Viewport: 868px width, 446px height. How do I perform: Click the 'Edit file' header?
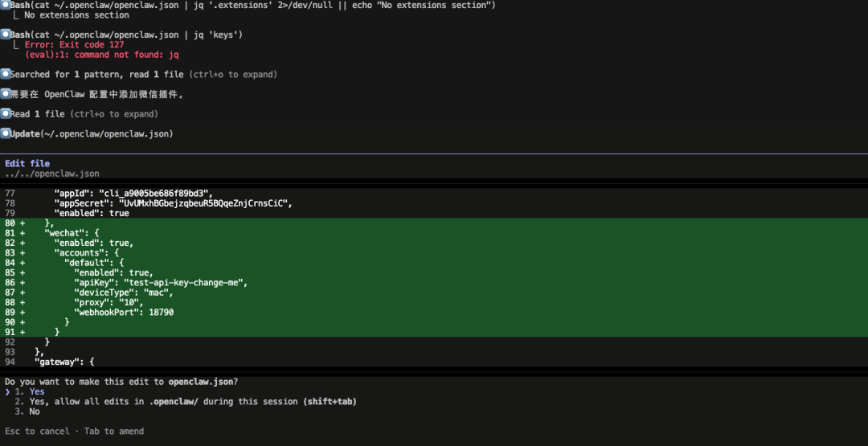pos(27,163)
